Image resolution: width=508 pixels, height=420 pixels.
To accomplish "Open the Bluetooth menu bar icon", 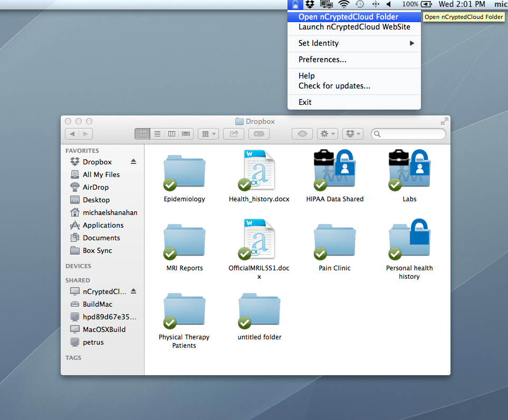I will click(x=376, y=4).
